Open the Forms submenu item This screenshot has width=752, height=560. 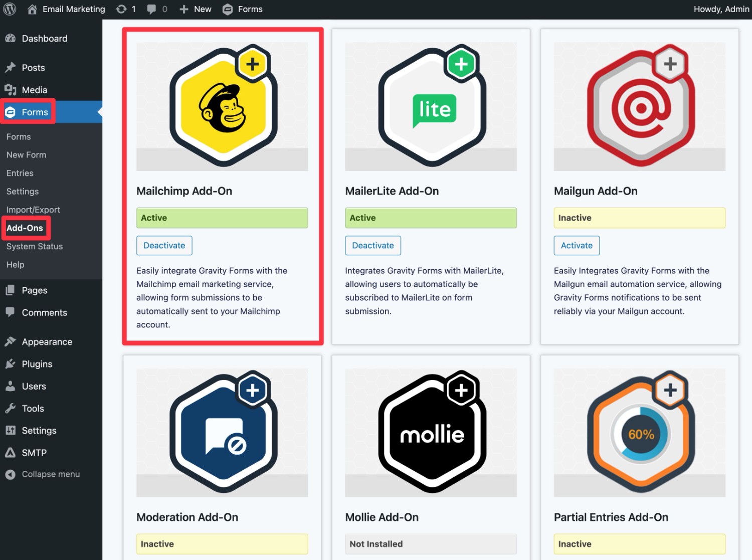click(19, 136)
